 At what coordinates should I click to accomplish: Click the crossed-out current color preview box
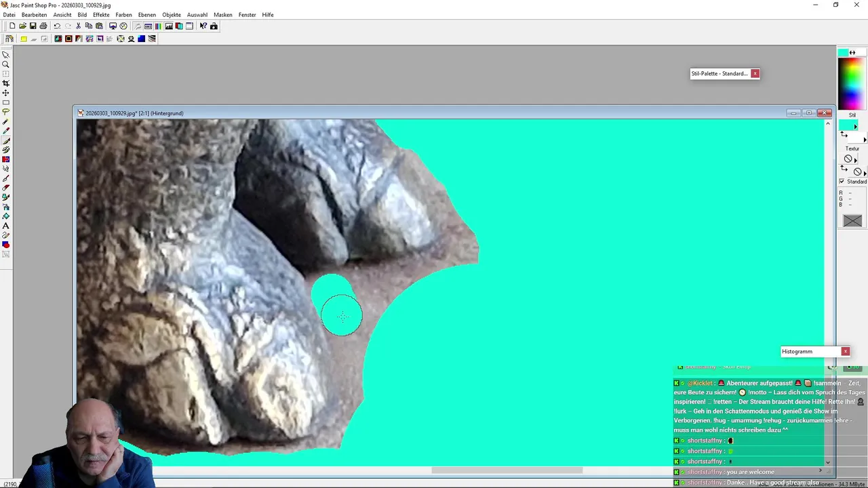coord(852,220)
